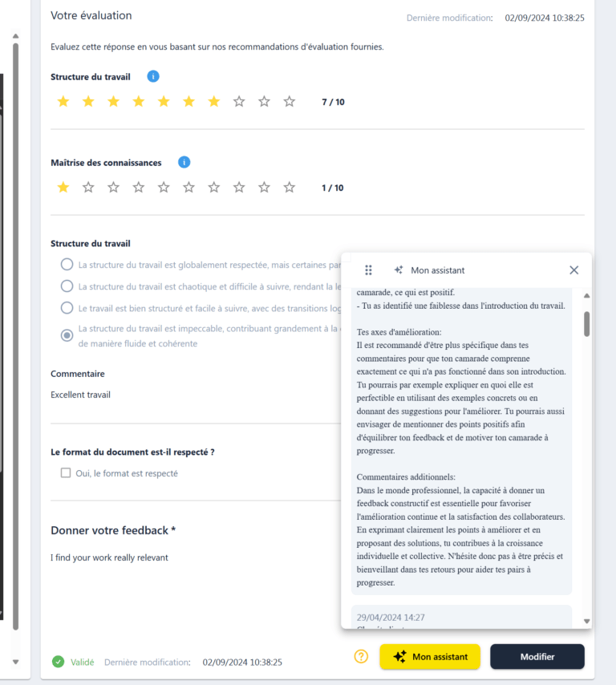The width and height of the screenshot is (616, 685).
Task: Click assistant panel scroll-down arrow
Action: tap(587, 621)
